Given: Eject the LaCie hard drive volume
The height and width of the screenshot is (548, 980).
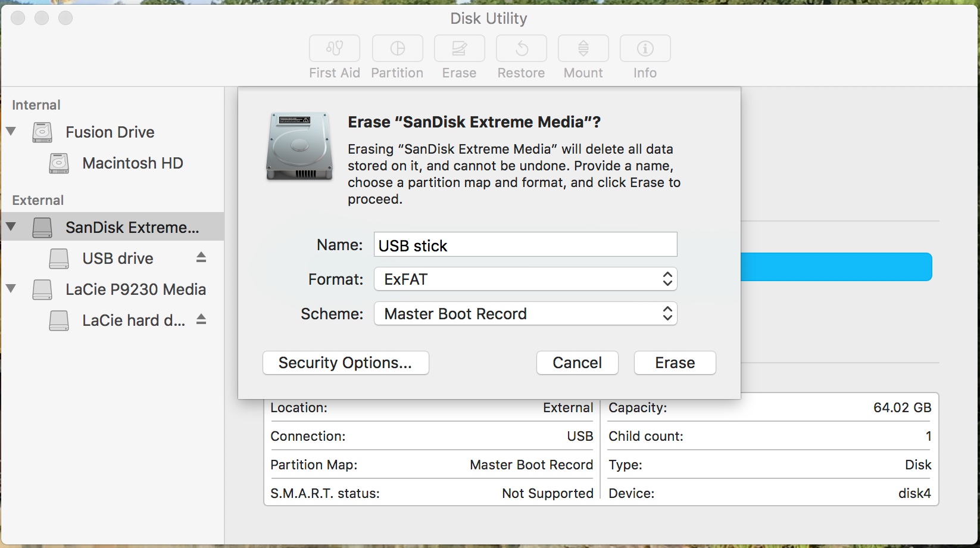Looking at the screenshot, I should 201,319.
